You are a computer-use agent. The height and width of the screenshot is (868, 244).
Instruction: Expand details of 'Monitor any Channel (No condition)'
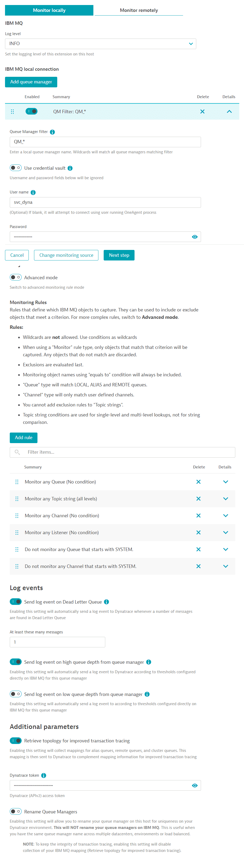click(226, 515)
